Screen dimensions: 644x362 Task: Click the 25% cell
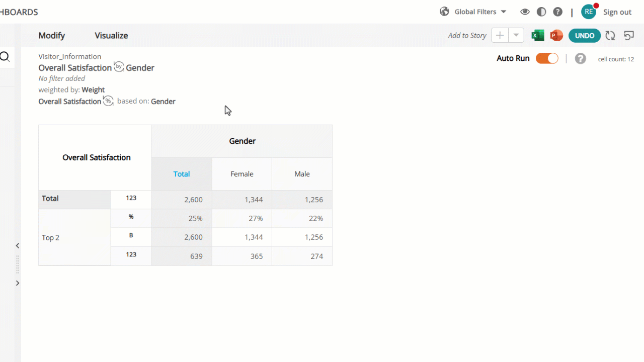coord(182,219)
